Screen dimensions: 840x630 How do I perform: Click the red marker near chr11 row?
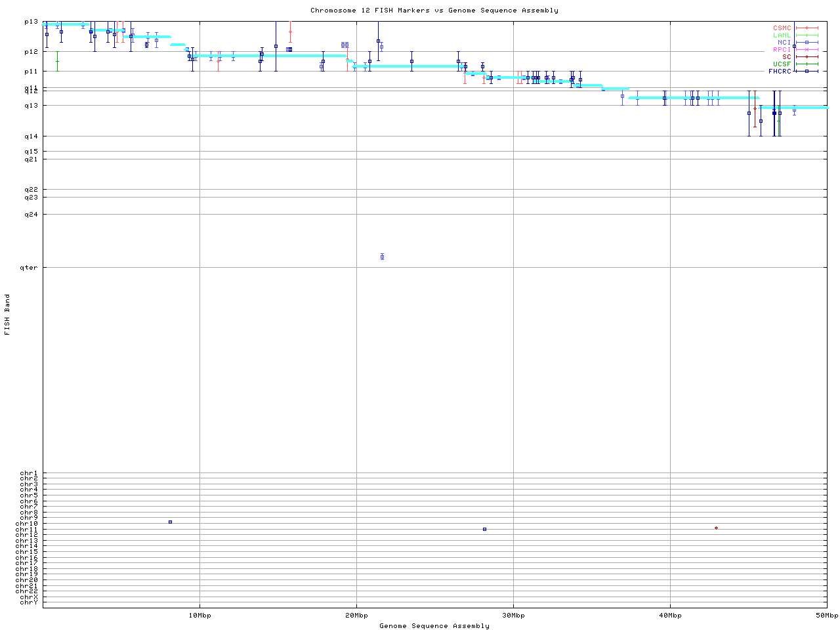tap(716, 528)
